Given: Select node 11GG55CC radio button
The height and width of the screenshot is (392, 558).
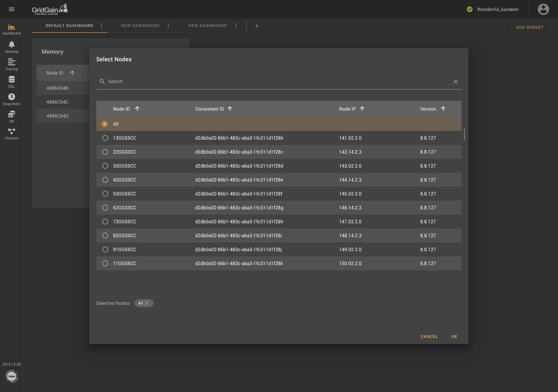Looking at the screenshot, I should coord(105,263).
